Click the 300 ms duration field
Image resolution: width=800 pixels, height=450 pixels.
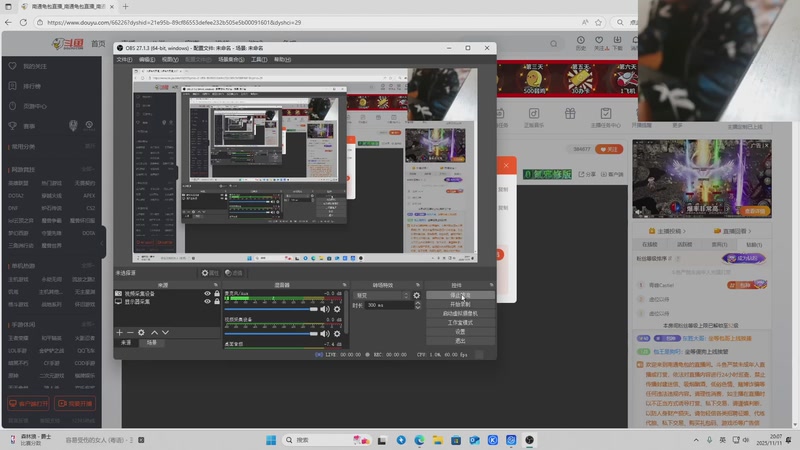click(390, 305)
